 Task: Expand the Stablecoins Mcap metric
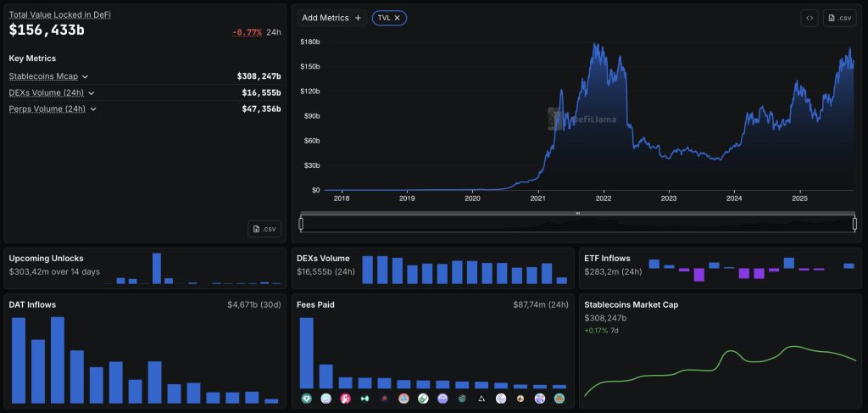tap(48, 76)
